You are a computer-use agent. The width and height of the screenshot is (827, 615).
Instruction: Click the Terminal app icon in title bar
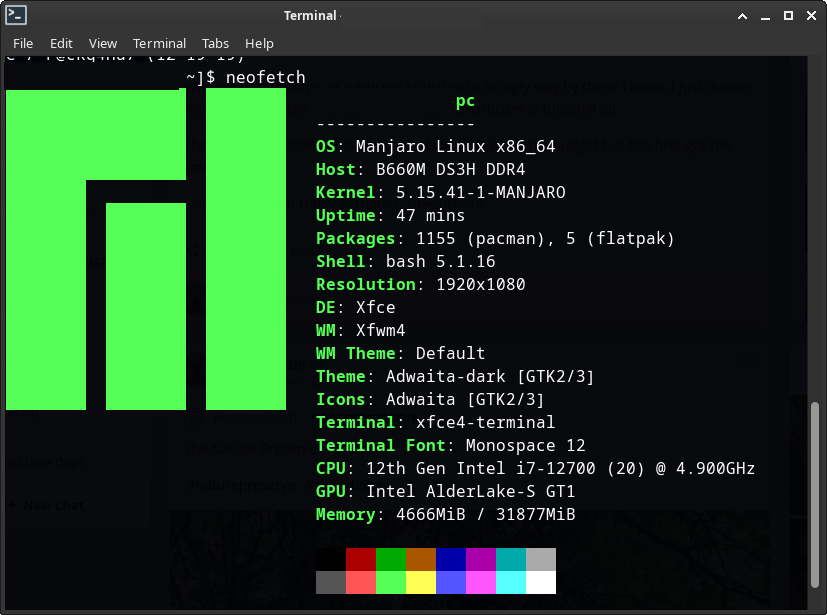[15, 15]
